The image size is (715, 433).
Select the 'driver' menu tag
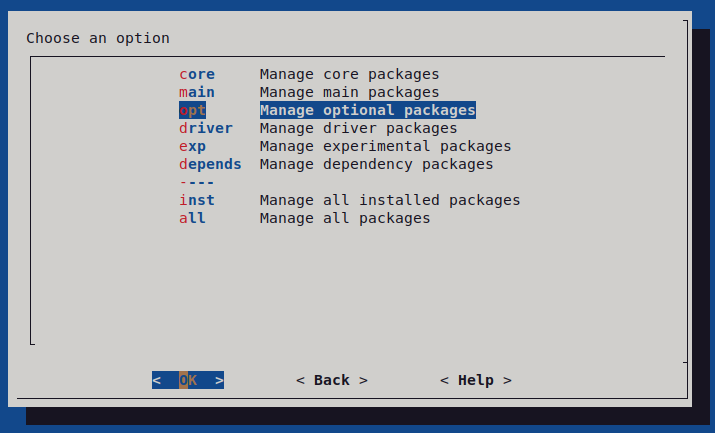click(206, 128)
